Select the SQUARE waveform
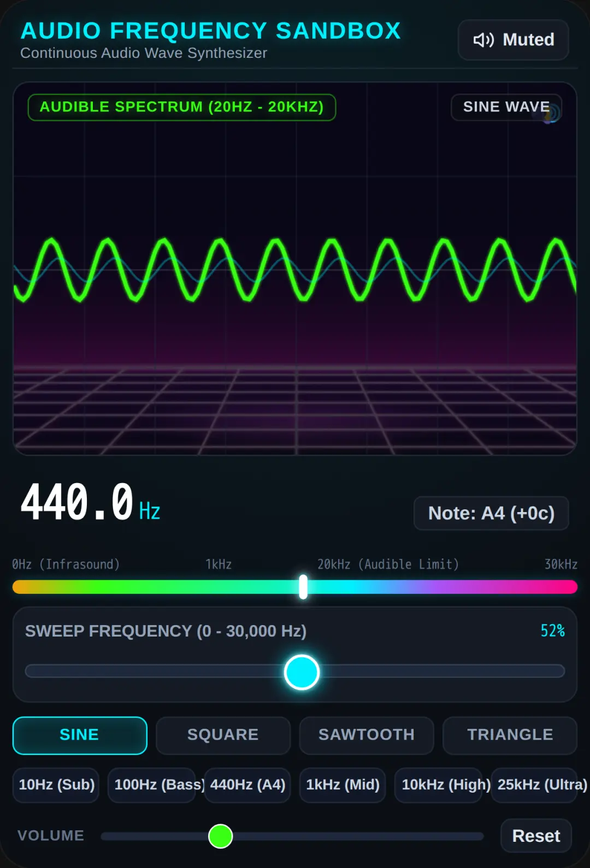 (x=223, y=735)
